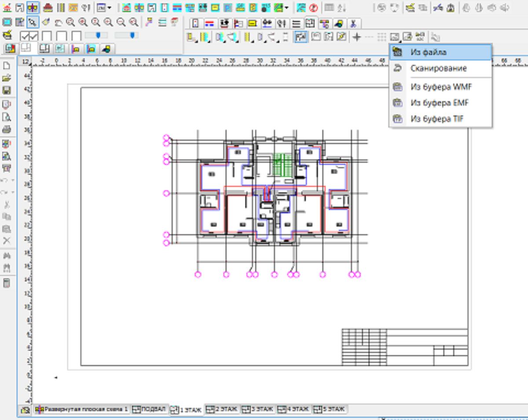
Task: Click the Delete (X) icon in left toolbar
Action: pyautogui.click(x=7, y=241)
